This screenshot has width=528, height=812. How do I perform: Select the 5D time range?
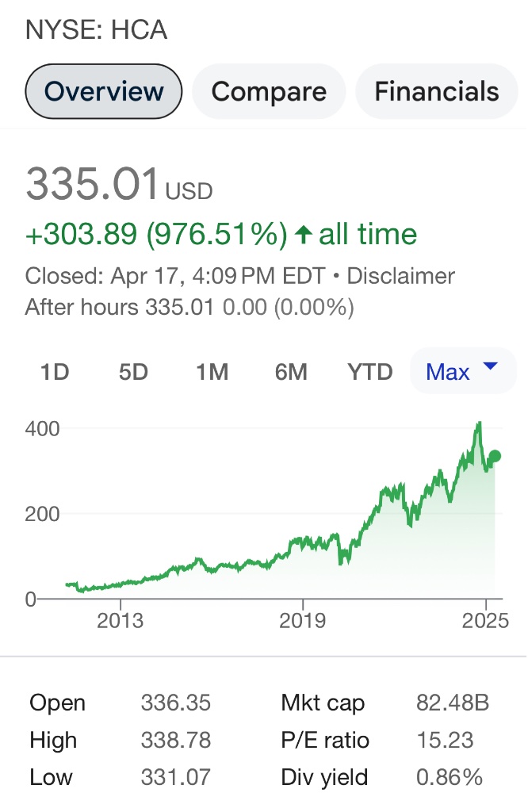click(x=133, y=371)
